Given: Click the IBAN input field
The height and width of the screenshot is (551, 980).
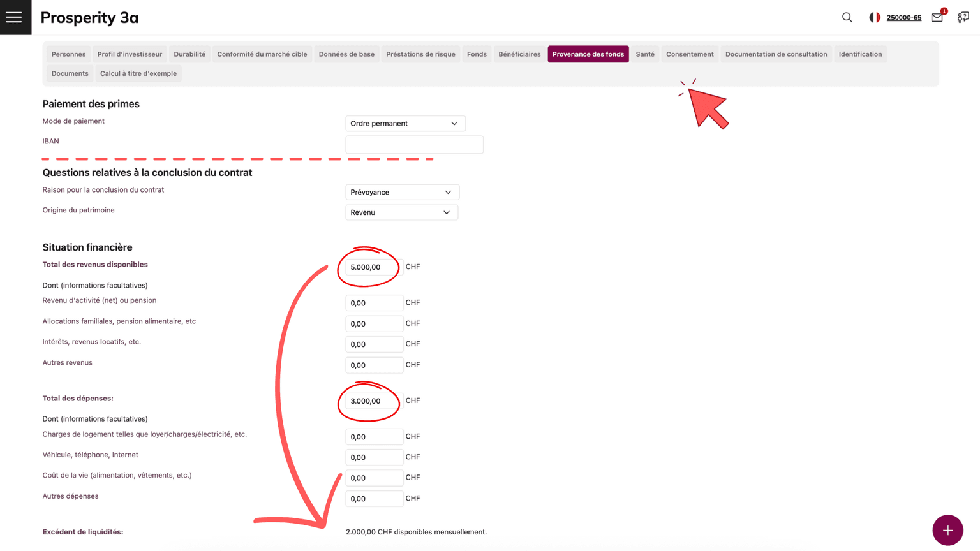Looking at the screenshot, I should pyautogui.click(x=414, y=145).
